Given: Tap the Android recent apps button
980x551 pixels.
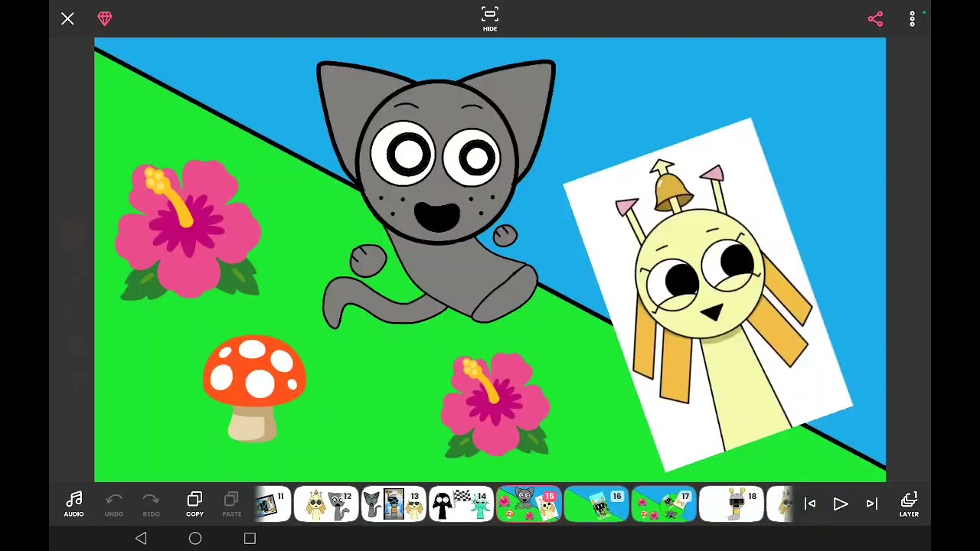Looking at the screenshot, I should [250, 539].
